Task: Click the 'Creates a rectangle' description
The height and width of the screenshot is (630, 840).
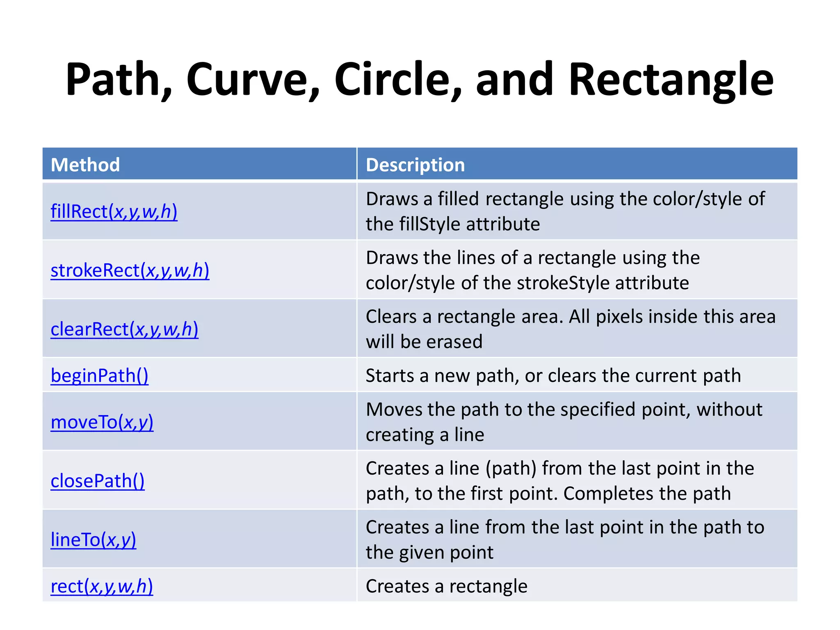Action: (x=447, y=586)
